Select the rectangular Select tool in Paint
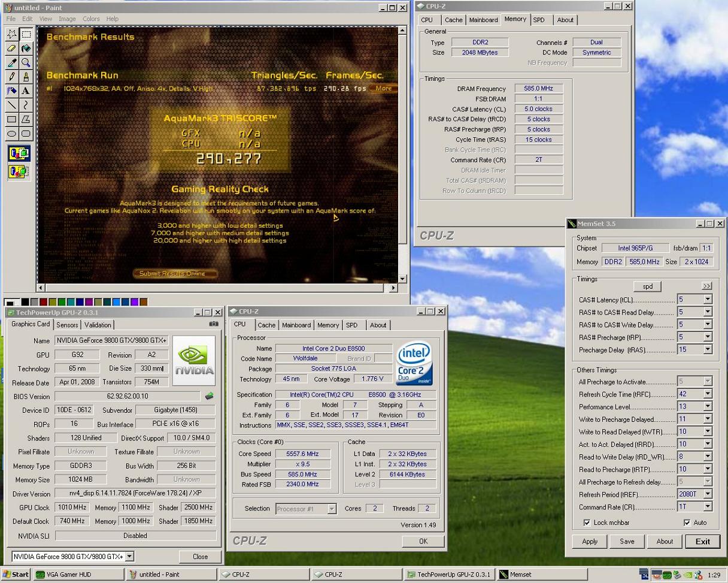The height and width of the screenshot is (583, 728). click(x=26, y=34)
